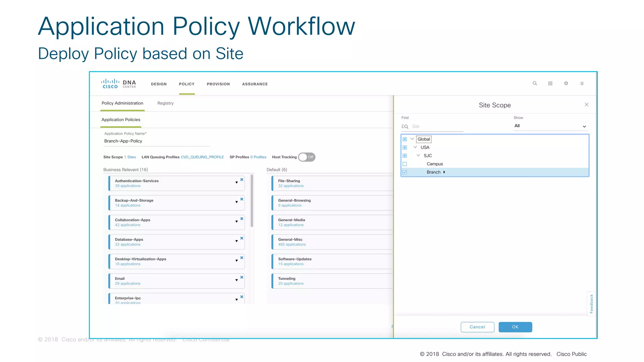Image resolution: width=644 pixels, height=362 pixels.
Task: Toggle the USA site checkbox
Action: pos(405,147)
